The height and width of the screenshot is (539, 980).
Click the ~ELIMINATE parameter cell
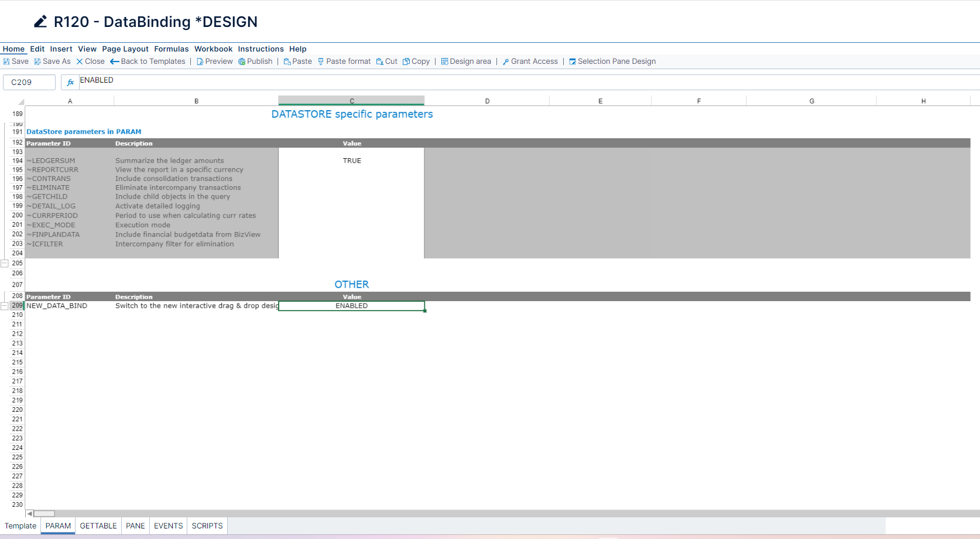(70, 188)
